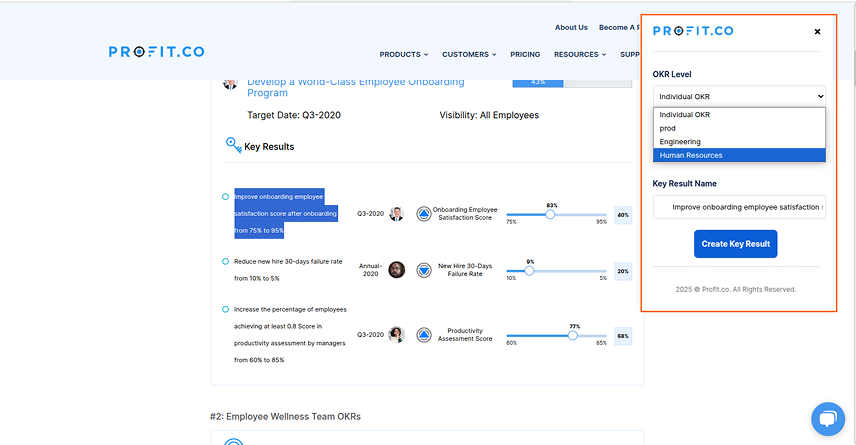
Task: Click the Profit.co logo in the site header
Action: (157, 52)
